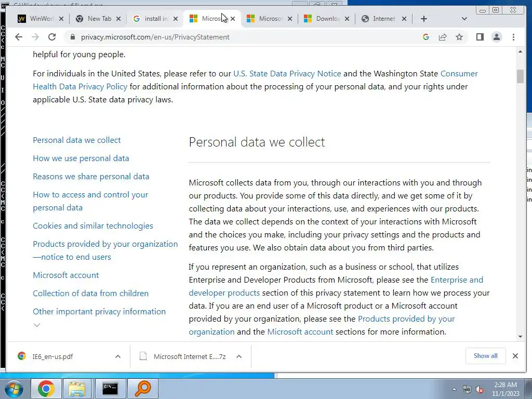Close the 'Downloa' tab
The height and width of the screenshot is (399, 532).
pyautogui.click(x=347, y=19)
